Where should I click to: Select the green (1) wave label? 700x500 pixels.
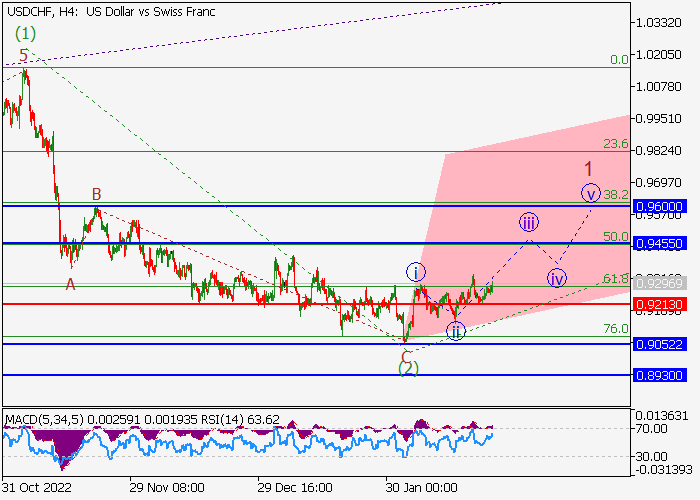click(x=25, y=33)
